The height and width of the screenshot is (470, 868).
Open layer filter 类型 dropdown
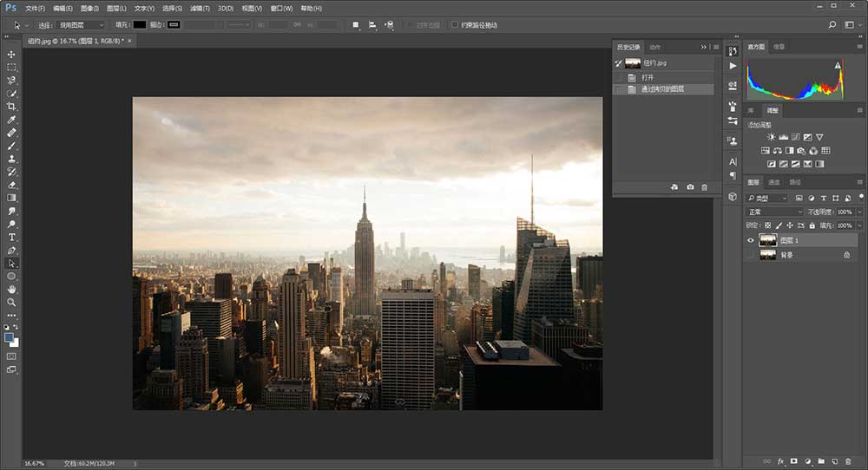point(767,198)
